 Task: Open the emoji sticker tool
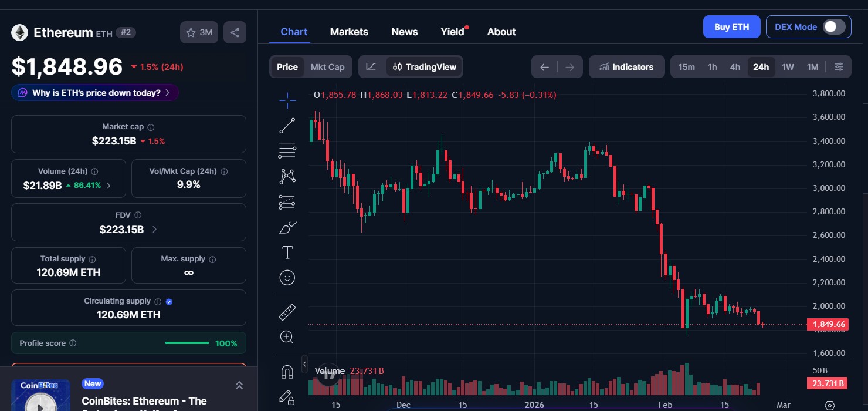point(287,277)
